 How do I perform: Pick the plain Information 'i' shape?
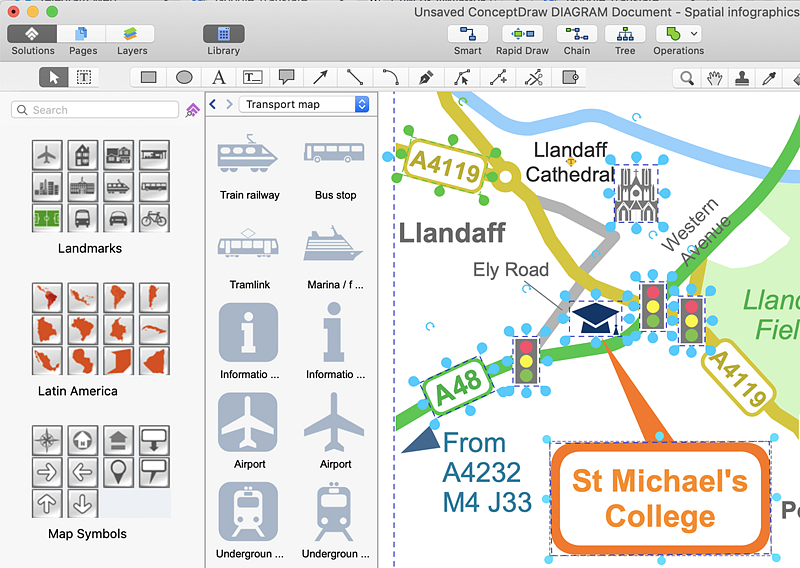tap(334, 332)
